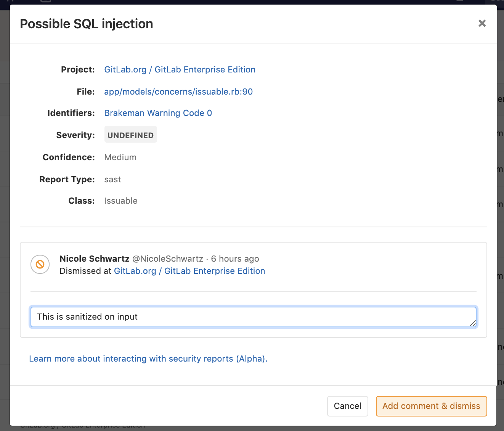Close the Possible SQL injection dialog
Screen dimensions: 504x431
coord(482,23)
